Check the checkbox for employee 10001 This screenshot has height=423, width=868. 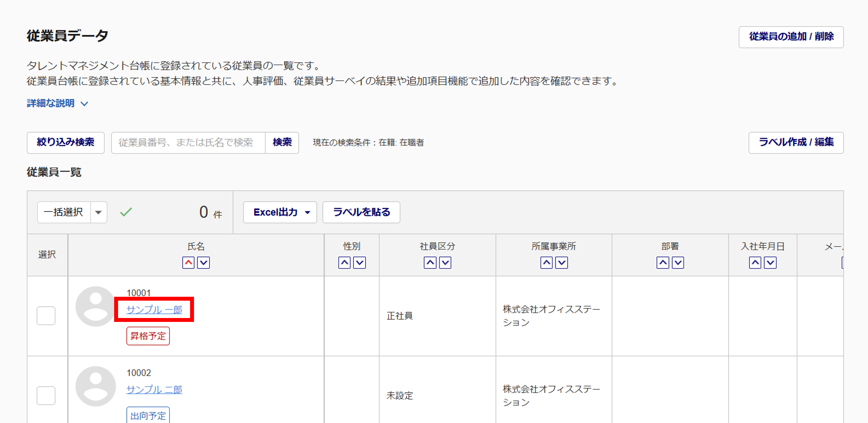tap(46, 315)
